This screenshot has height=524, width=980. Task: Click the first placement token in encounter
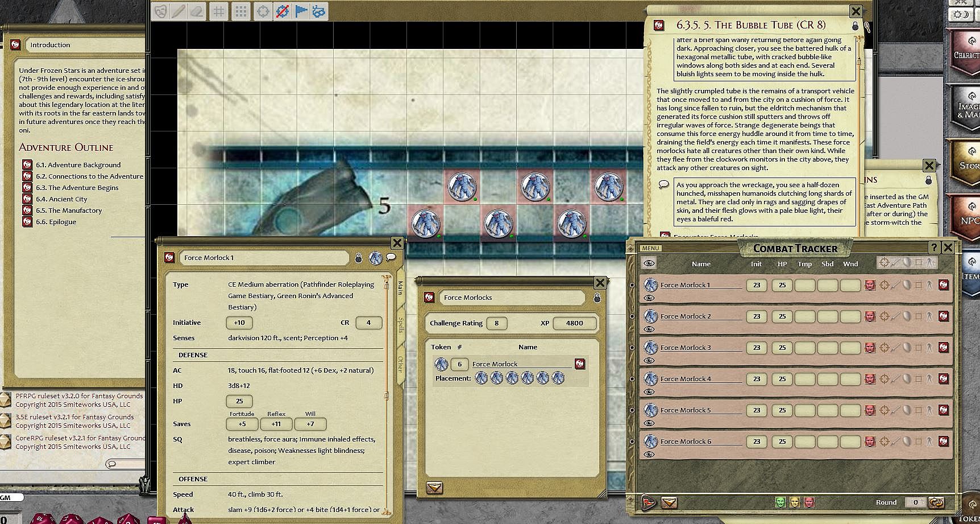tap(481, 378)
